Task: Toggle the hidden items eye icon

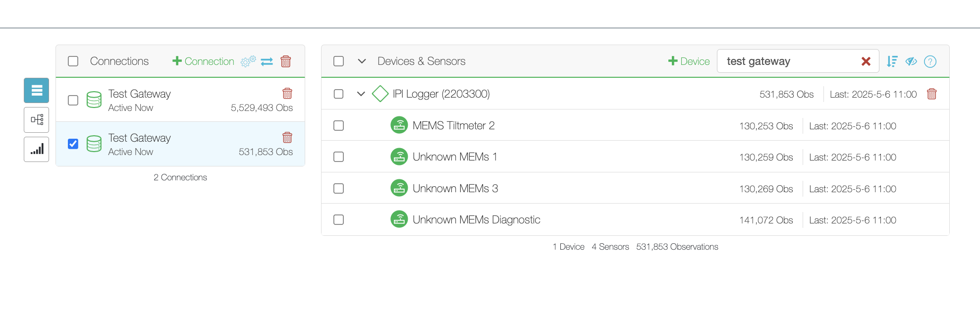Action: pyautogui.click(x=911, y=61)
